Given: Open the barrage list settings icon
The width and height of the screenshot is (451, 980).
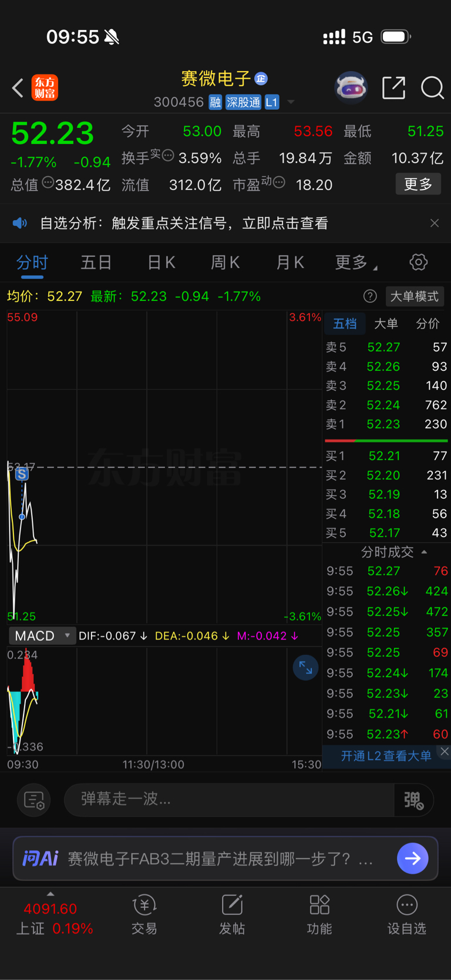Looking at the screenshot, I should 34,800.
